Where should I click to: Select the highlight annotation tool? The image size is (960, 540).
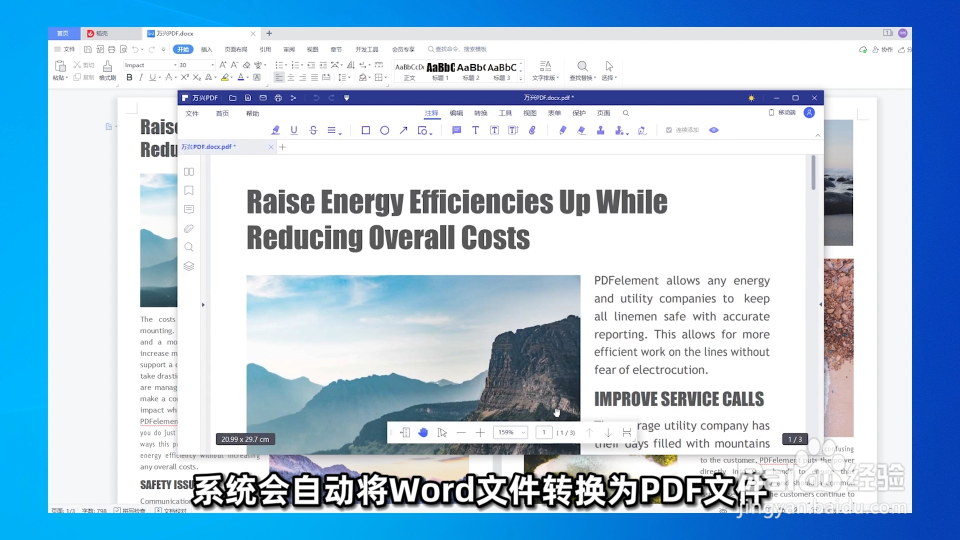[276, 130]
